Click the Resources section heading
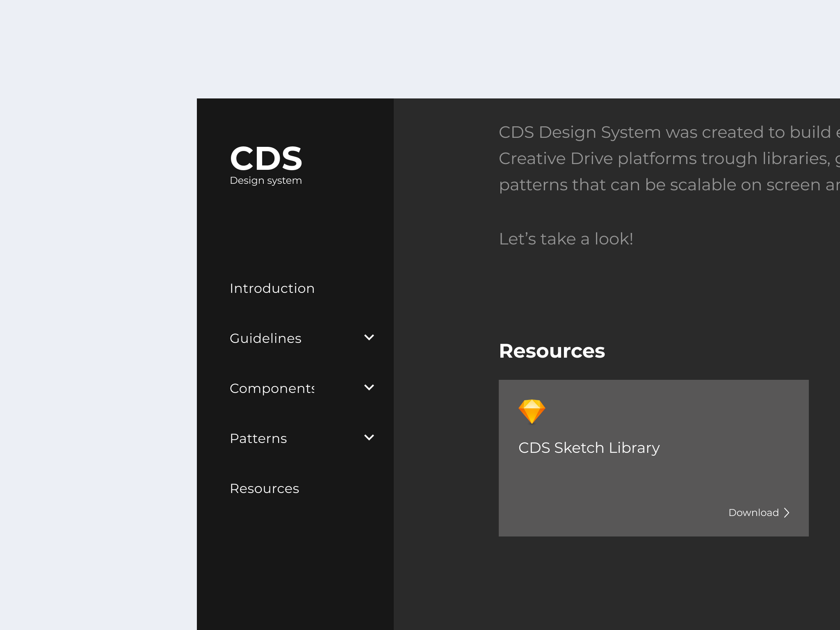840x630 pixels. tap(552, 351)
